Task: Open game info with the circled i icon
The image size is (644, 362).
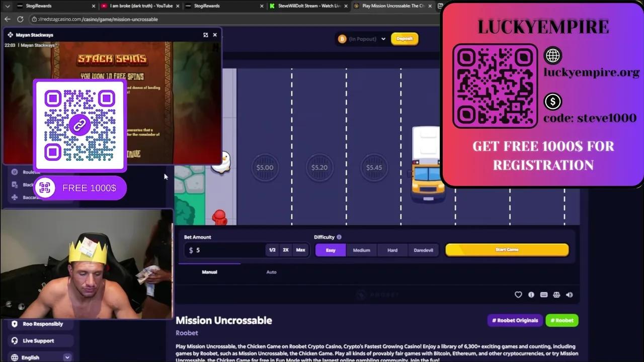Action: [531, 295]
